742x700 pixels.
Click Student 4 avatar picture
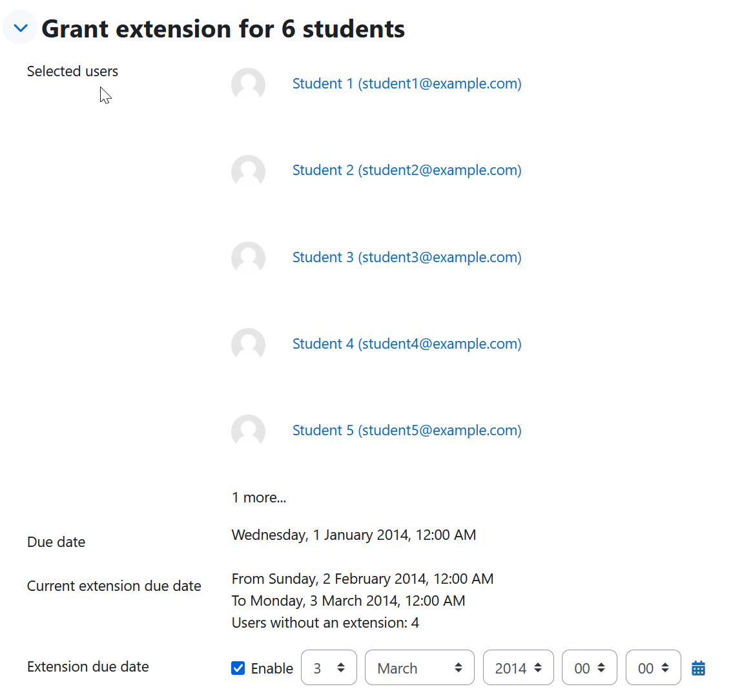[x=248, y=345]
